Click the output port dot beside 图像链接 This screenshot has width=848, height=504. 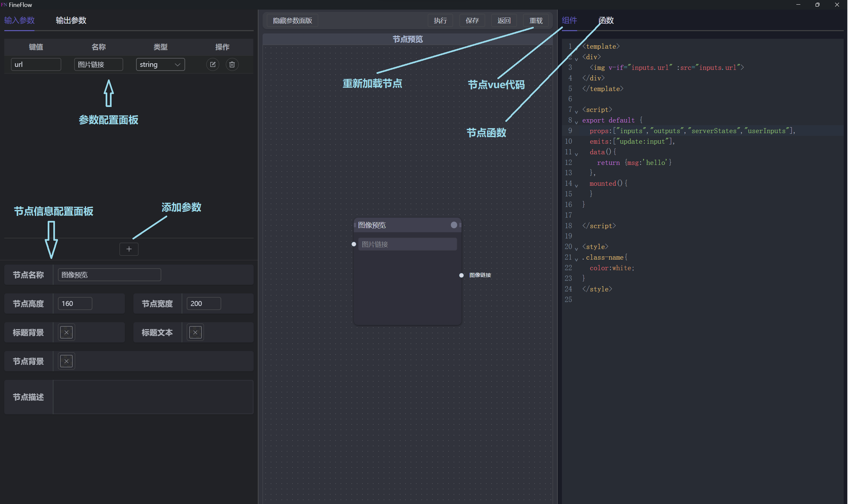[x=462, y=276]
